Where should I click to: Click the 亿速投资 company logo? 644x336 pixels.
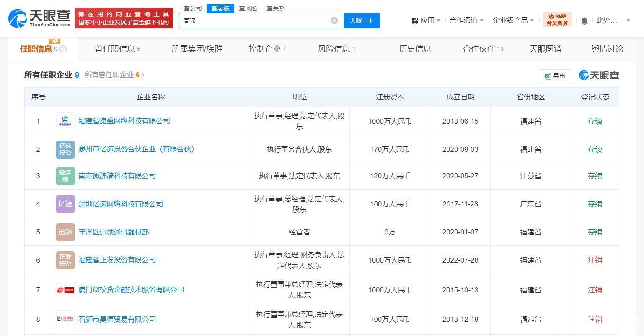click(65, 149)
